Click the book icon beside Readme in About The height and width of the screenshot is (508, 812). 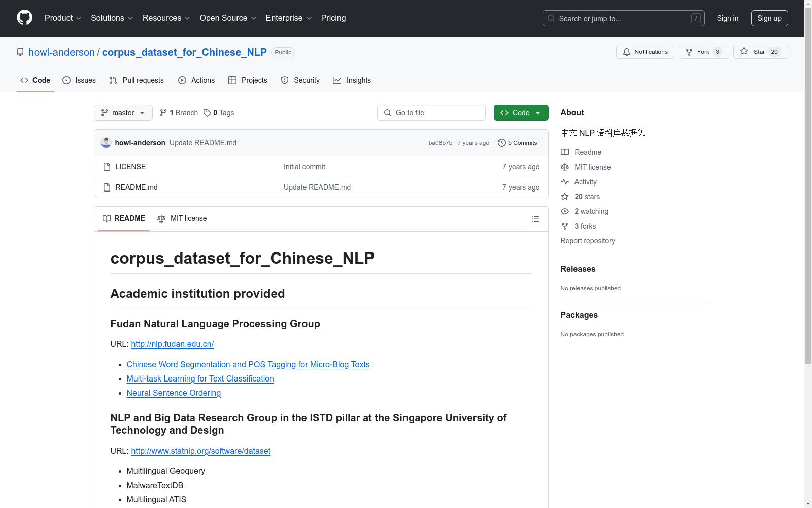[x=565, y=152]
